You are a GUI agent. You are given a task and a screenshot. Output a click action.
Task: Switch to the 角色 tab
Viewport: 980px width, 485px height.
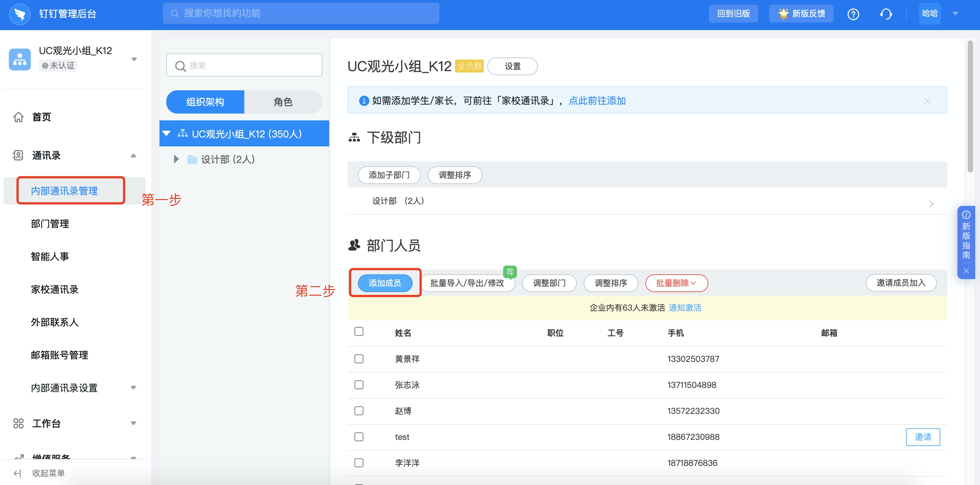point(283,102)
